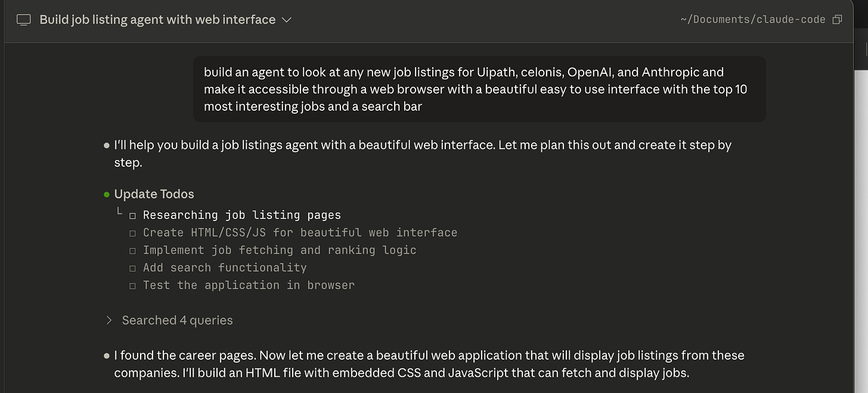The width and height of the screenshot is (868, 393).
Task: Click the "I found the career pages" response text
Action: 429,364
